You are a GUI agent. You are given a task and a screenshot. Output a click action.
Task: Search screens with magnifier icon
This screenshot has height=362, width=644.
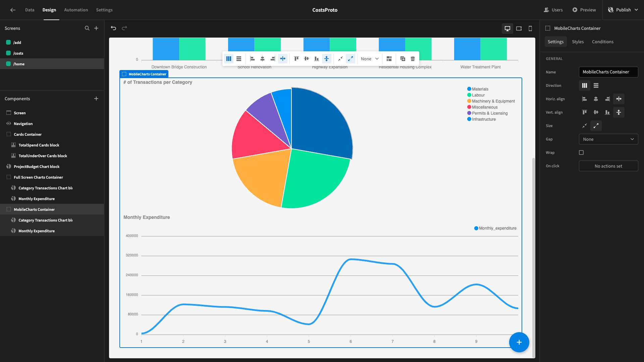(x=87, y=28)
